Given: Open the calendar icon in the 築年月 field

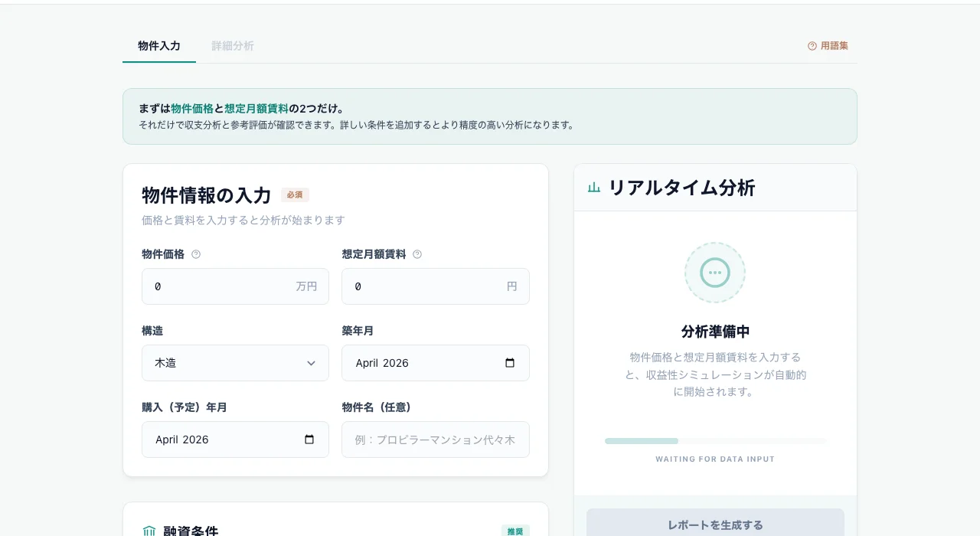Looking at the screenshot, I should click(x=510, y=363).
